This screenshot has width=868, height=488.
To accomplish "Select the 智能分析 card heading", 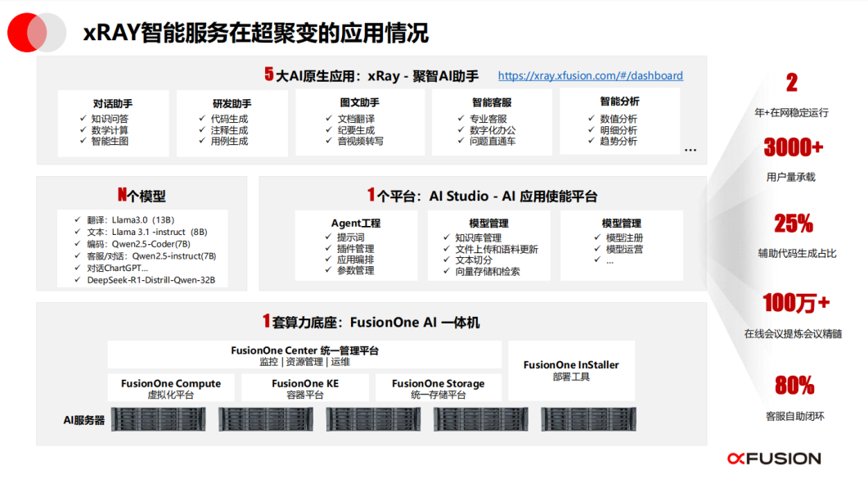I will [x=619, y=102].
